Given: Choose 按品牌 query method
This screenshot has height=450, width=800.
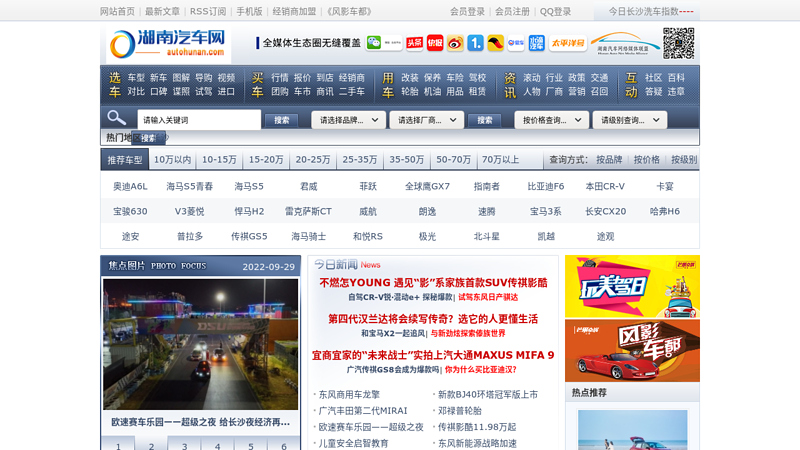Looking at the screenshot, I should 609,160.
